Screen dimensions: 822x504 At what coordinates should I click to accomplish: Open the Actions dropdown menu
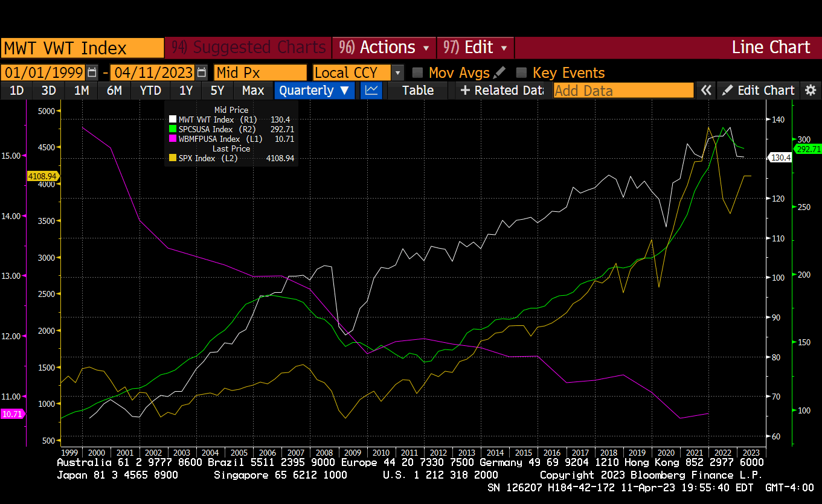[x=386, y=47]
